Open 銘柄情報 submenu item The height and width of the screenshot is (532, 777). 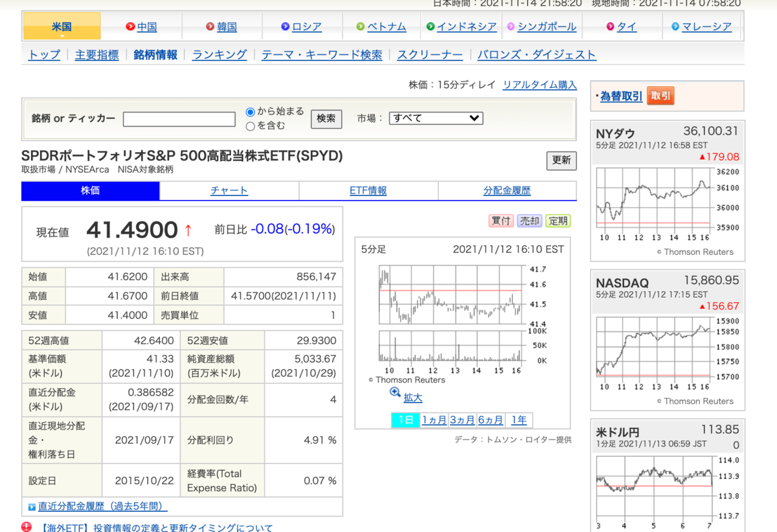pos(155,55)
